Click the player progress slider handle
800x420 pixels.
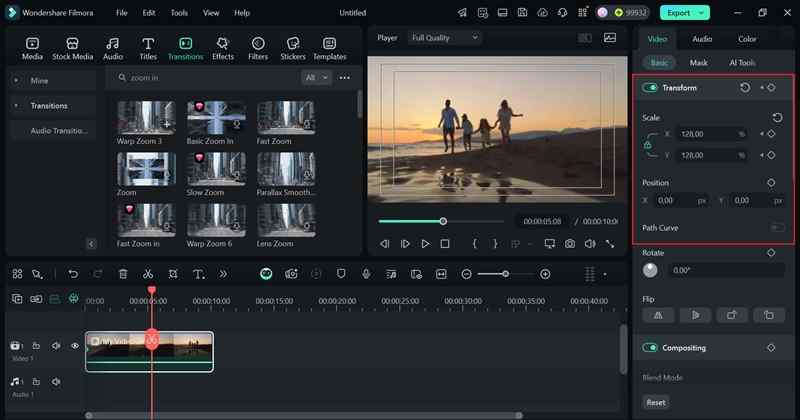tap(443, 221)
